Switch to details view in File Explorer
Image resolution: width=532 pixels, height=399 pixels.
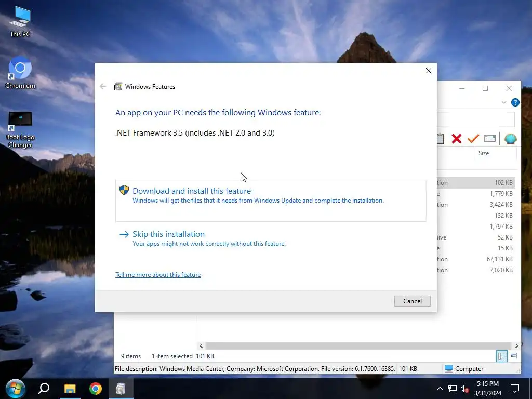[x=502, y=356]
